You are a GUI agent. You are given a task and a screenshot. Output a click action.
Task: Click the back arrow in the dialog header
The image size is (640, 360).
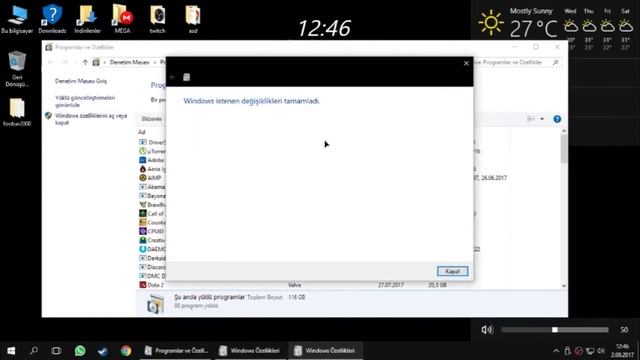click(x=173, y=77)
